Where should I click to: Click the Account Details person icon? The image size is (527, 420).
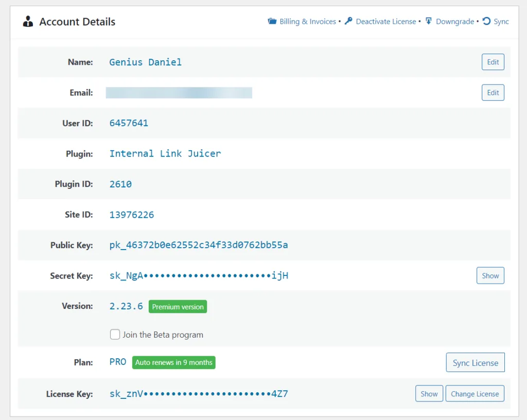coord(28,22)
